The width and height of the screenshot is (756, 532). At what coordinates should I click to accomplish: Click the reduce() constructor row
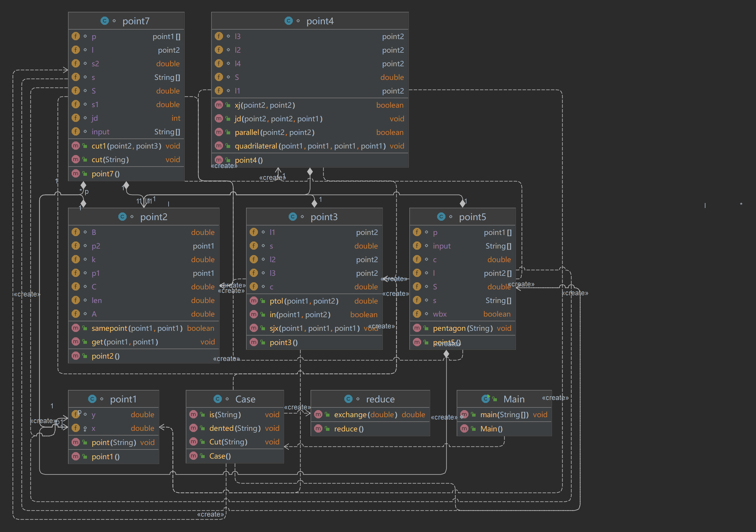[x=370, y=428]
